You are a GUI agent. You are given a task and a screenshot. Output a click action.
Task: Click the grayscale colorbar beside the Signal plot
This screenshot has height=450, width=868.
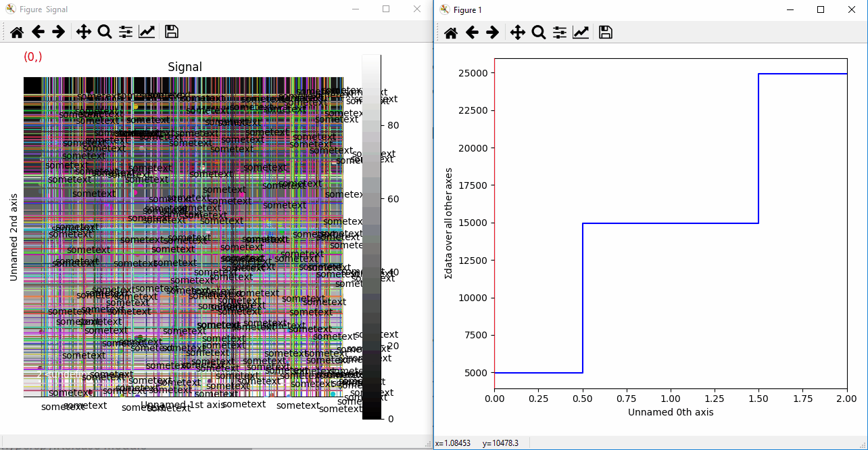(x=371, y=237)
